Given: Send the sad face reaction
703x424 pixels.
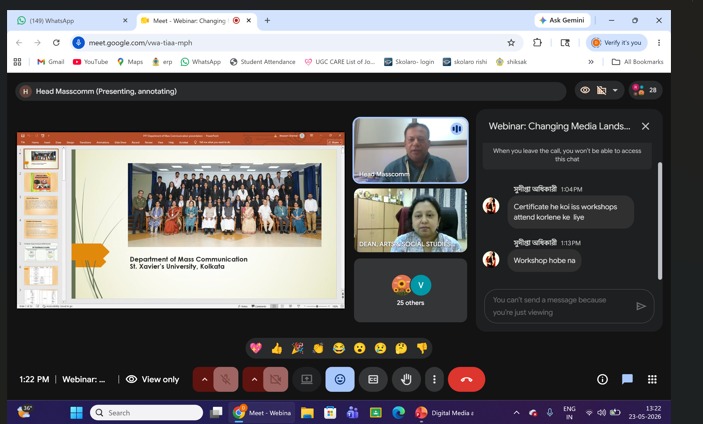Looking at the screenshot, I should 380,348.
